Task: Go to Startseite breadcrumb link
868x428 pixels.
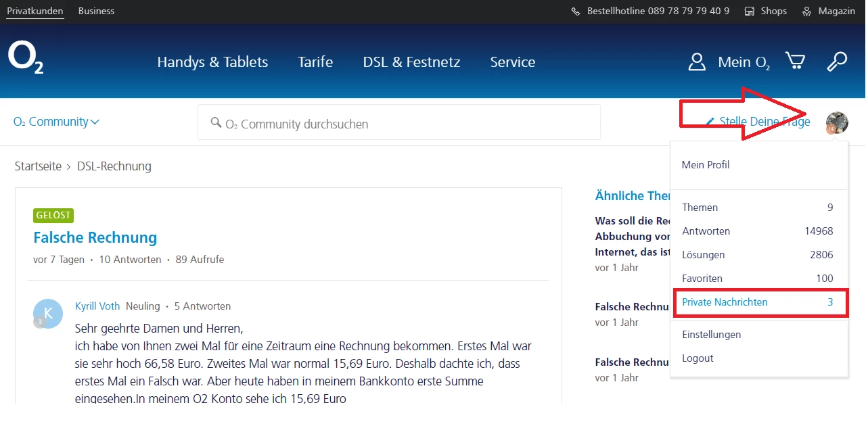Action: point(38,166)
